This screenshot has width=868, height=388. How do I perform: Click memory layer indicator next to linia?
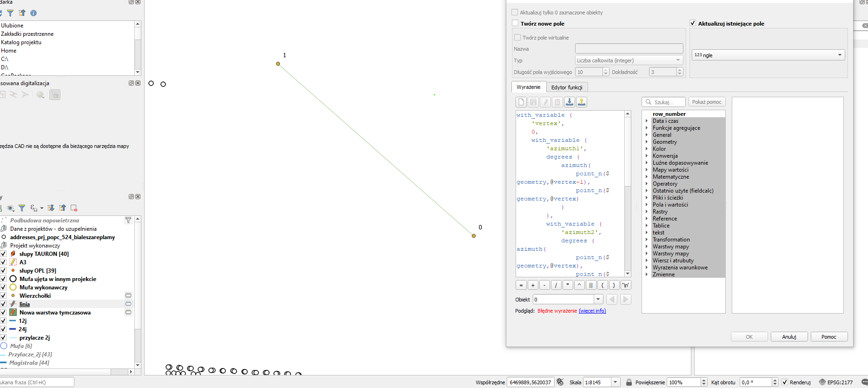point(128,304)
